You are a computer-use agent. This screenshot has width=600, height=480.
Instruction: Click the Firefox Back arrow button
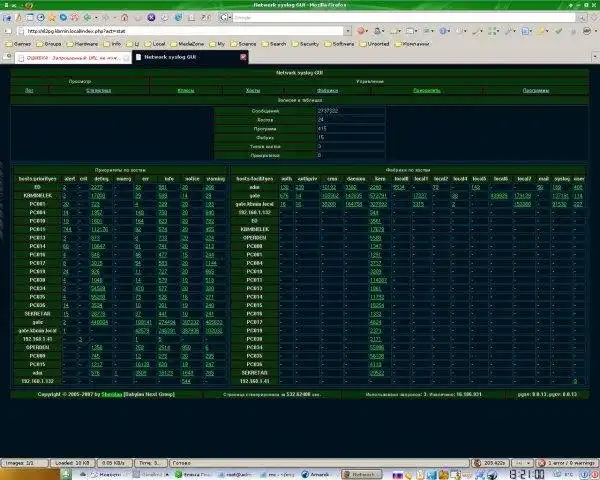pyautogui.click(x=88, y=18)
